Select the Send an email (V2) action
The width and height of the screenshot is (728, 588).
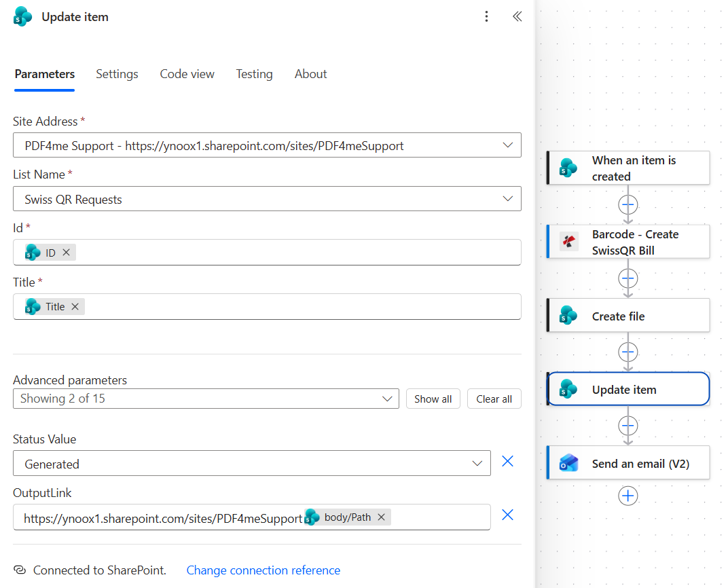628,463
